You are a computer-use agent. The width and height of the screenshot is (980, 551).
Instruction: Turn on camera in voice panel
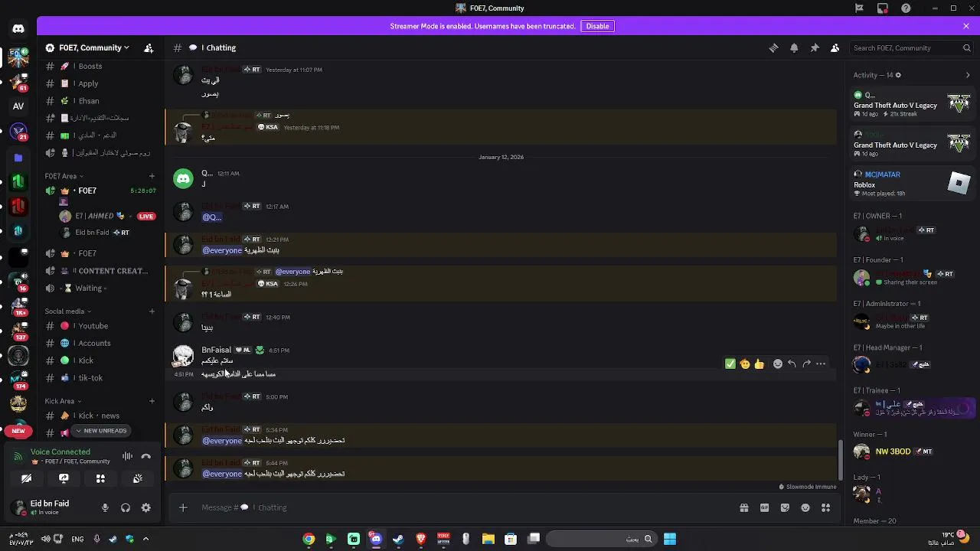27,478
